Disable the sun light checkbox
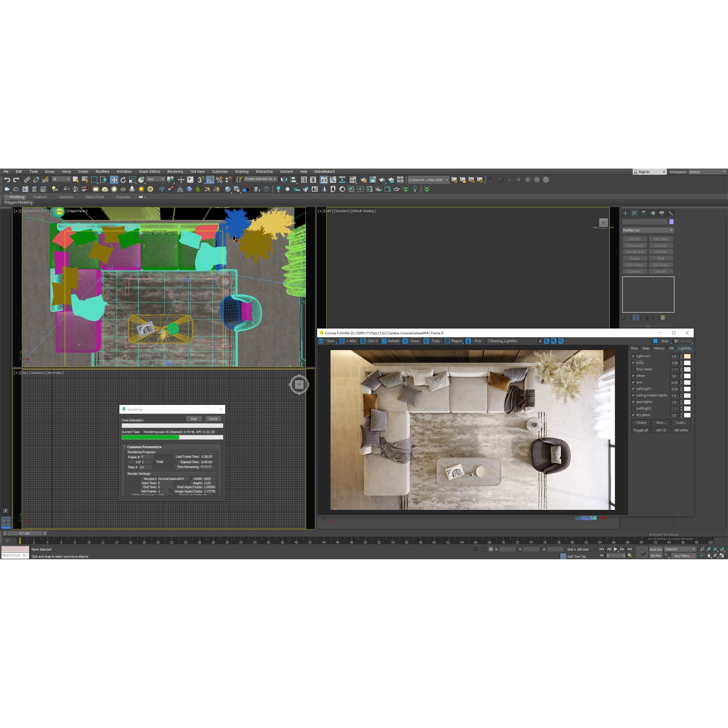 tap(633, 382)
